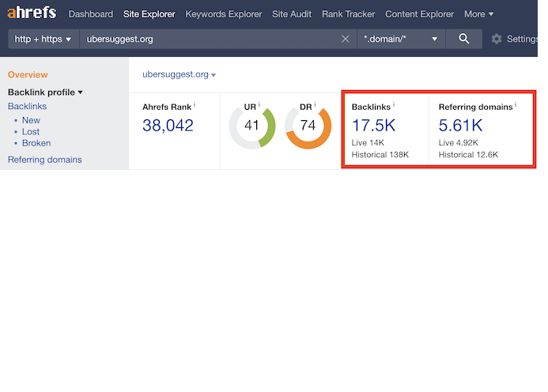Click Live 14K backlinks text
The width and height of the screenshot is (548, 392).
pos(368,142)
